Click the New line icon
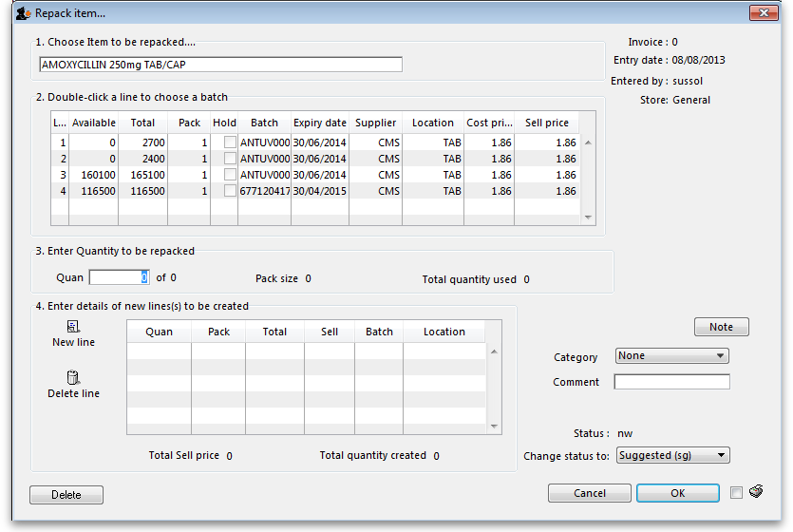The image size is (793, 532). coord(73,327)
